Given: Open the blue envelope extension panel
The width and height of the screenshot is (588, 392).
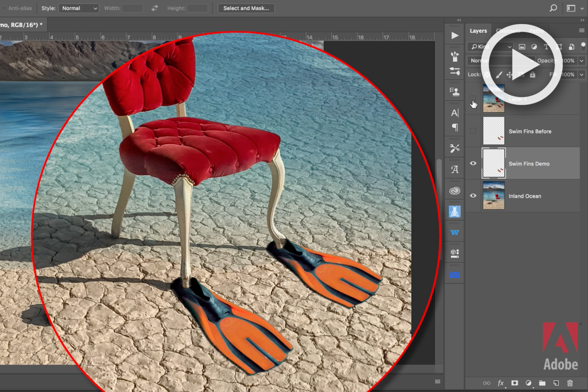Looking at the screenshot, I should tap(455, 275).
